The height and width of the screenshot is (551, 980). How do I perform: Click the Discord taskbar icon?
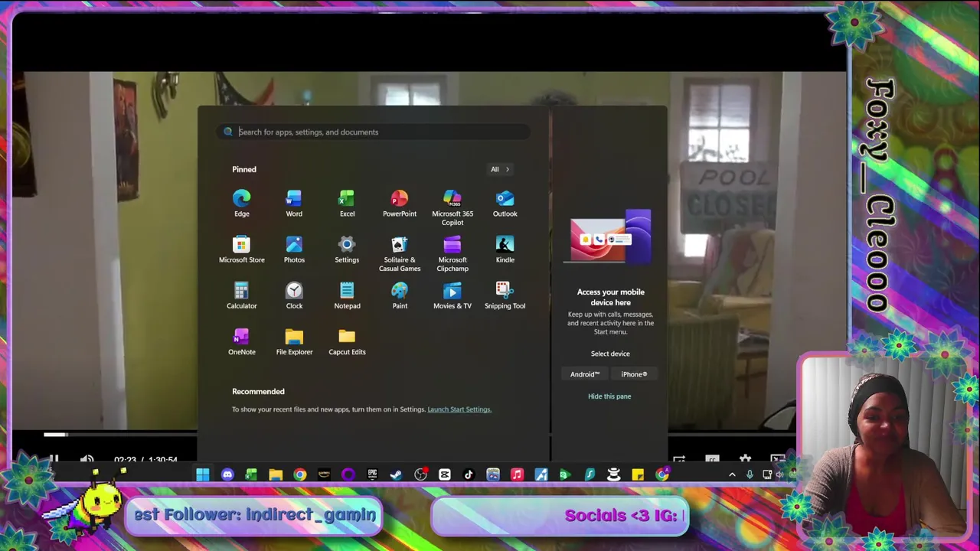pos(227,474)
